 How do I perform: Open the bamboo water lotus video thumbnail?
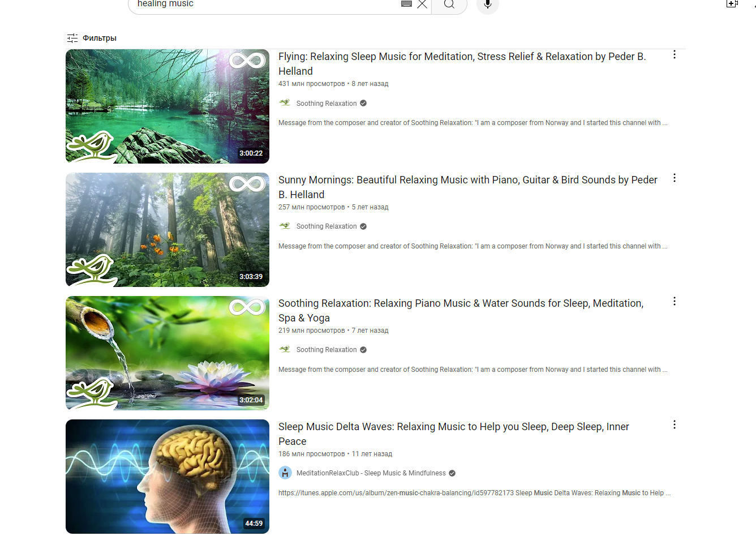pos(167,353)
